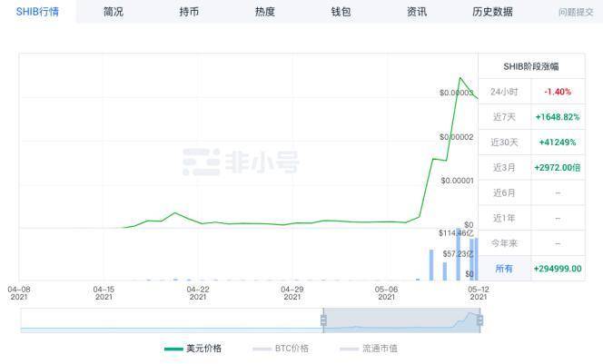Click the 今年来 period label
Viewport: 603px width, 364px height.
pos(504,243)
